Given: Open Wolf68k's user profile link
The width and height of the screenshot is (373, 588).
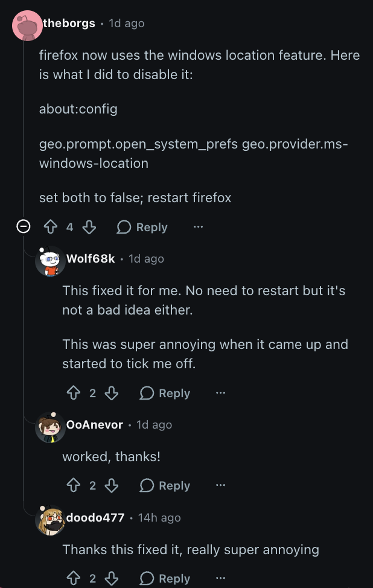Looking at the screenshot, I should point(91,258).
